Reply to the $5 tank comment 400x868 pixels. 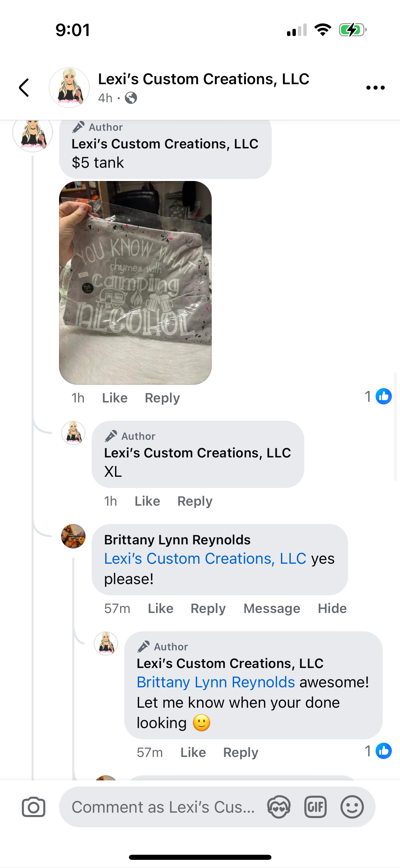162,398
